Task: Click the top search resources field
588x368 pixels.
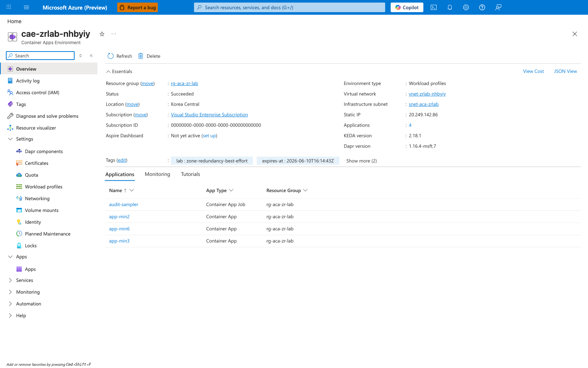Action: pos(290,7)
